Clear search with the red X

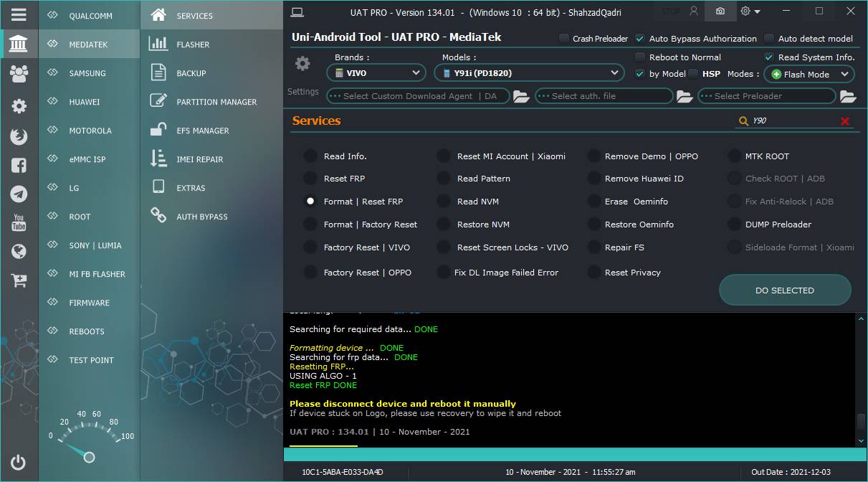pos(845,121)
